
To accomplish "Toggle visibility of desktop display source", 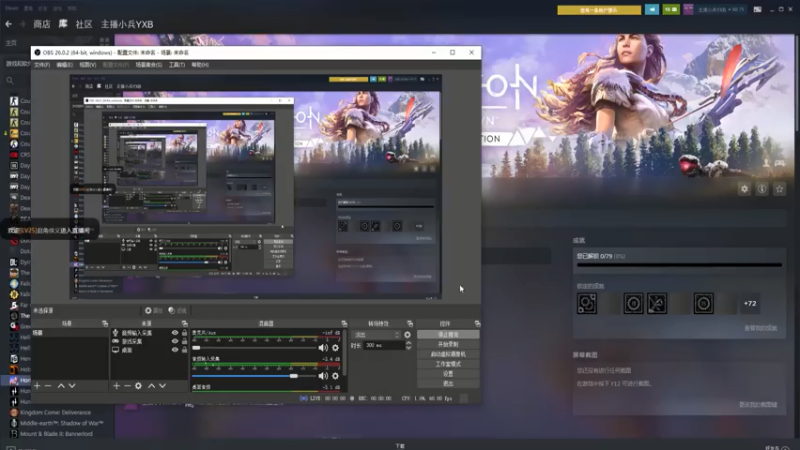I will tap(175, 350).
